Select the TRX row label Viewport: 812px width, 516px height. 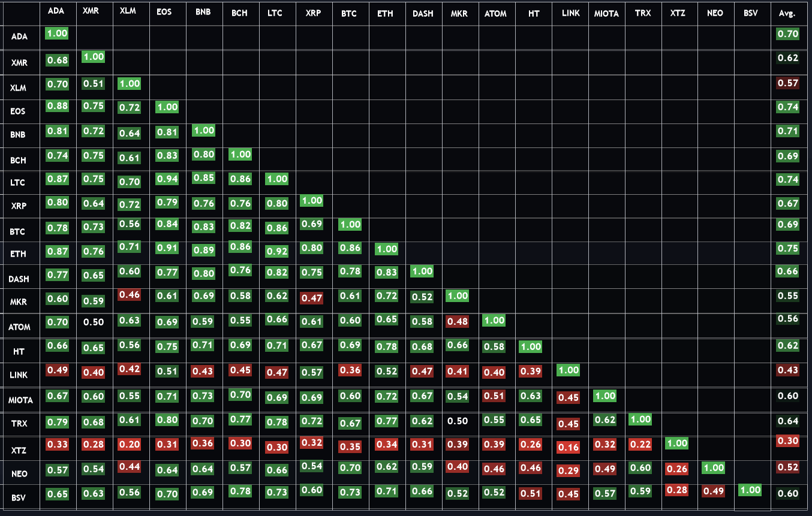click(19, 424)
